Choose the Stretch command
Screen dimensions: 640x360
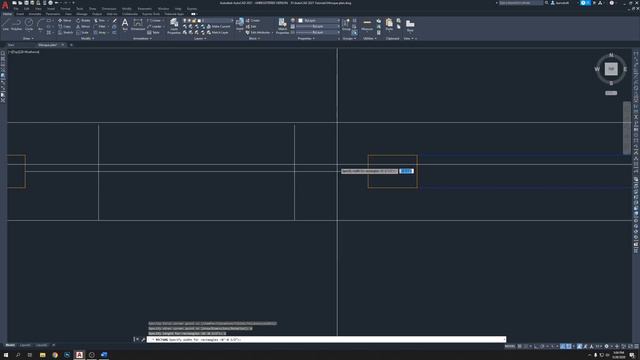pyautogui.click(x=65, y=33)
